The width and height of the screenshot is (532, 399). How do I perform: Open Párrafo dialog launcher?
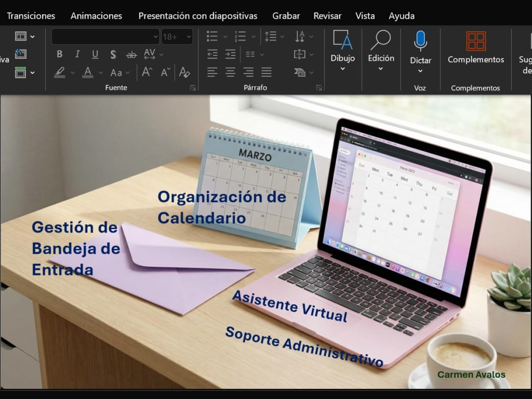[319, 88]
